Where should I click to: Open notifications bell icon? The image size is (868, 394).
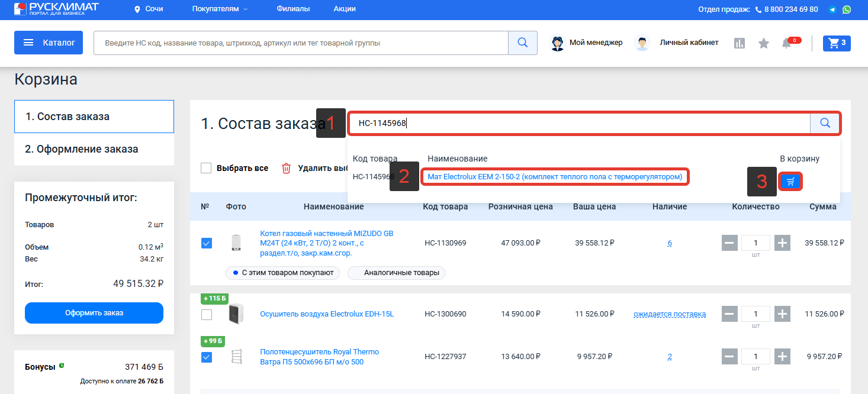(787, 43)
